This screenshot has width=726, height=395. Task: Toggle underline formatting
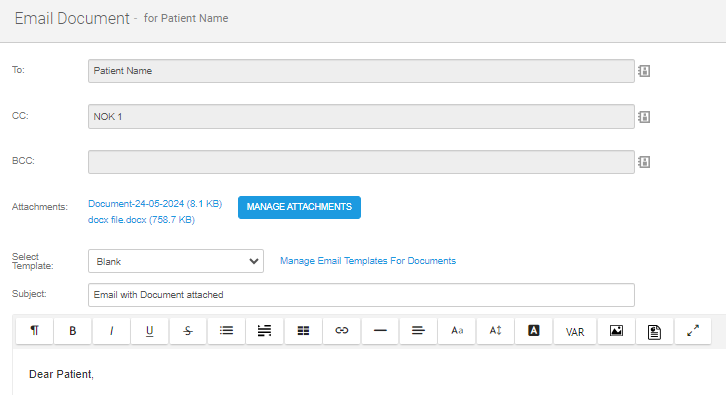(x=150, y=331)
